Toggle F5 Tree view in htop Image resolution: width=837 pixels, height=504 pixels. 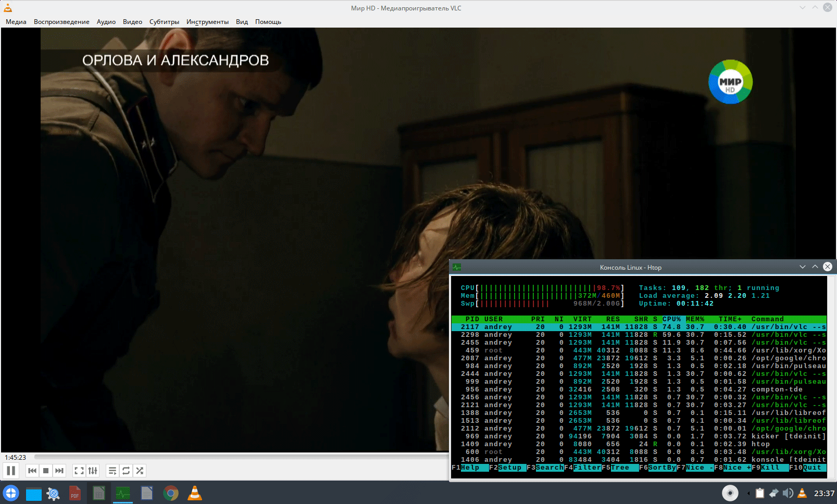[620, 468]
